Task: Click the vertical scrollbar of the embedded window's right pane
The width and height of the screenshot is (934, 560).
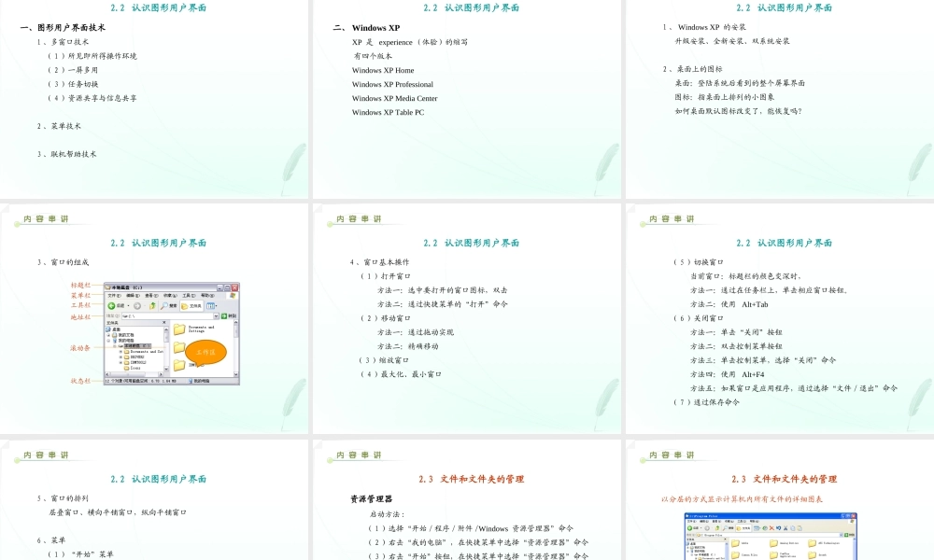Action: point(236,348)
